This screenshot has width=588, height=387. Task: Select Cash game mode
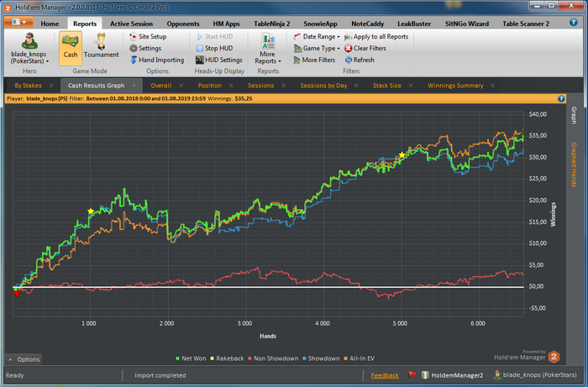70,49
